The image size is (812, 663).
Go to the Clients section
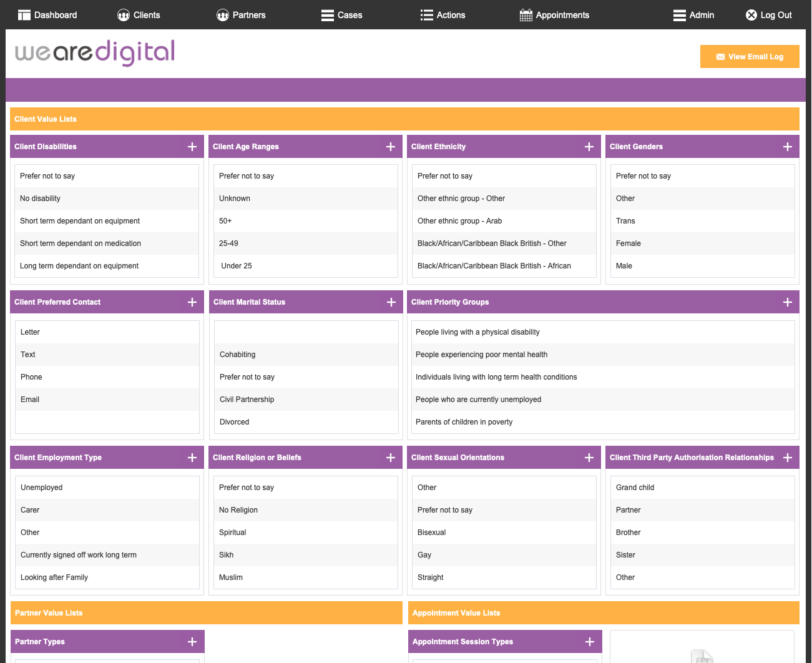click(139, 15)
